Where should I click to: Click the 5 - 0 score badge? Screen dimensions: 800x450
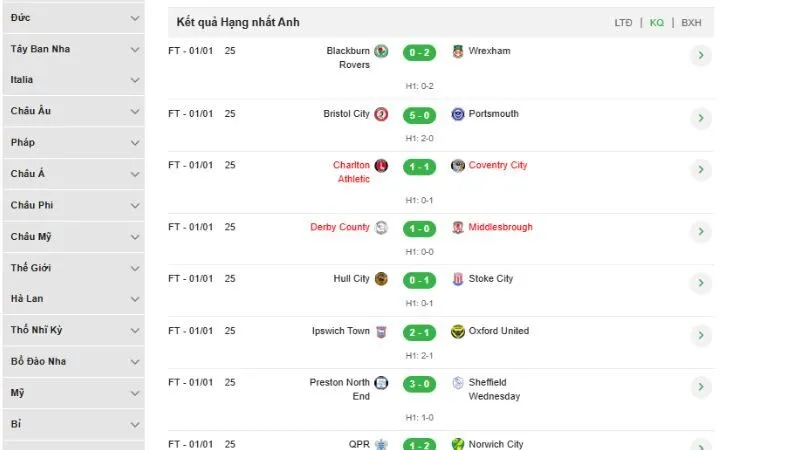(x=418, y=114)
